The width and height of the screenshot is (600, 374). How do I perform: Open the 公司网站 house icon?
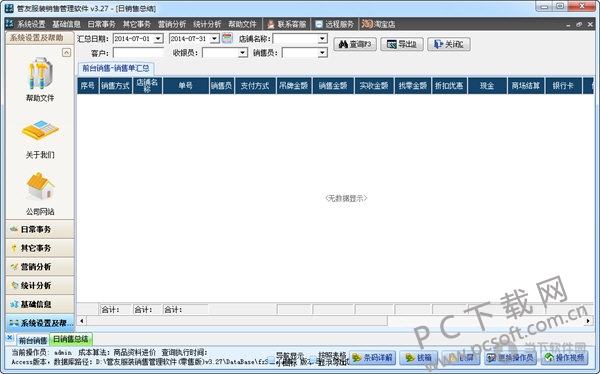pos(40,186)
